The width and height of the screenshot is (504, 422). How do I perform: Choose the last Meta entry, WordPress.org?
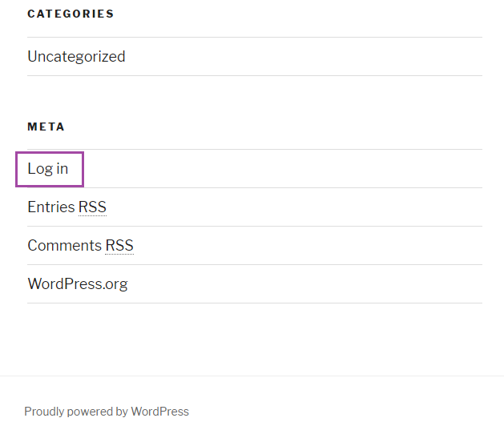(78, 284)
